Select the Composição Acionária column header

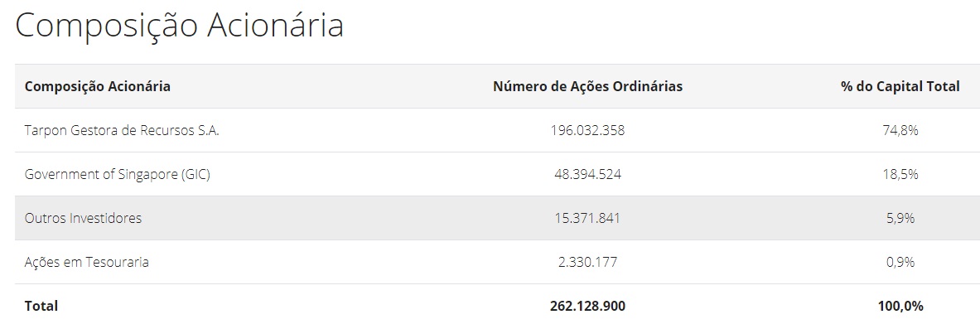tap(98, 86)
